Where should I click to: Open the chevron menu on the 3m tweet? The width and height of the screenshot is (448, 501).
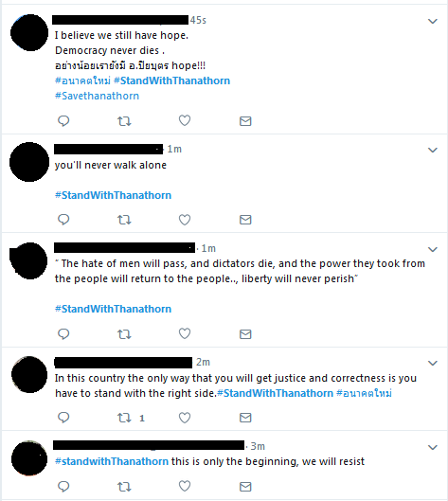[x=432, y=447]
